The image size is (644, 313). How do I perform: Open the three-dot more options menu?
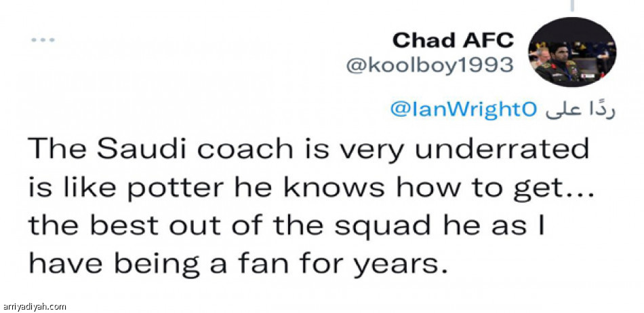click(x=42, y=41)
